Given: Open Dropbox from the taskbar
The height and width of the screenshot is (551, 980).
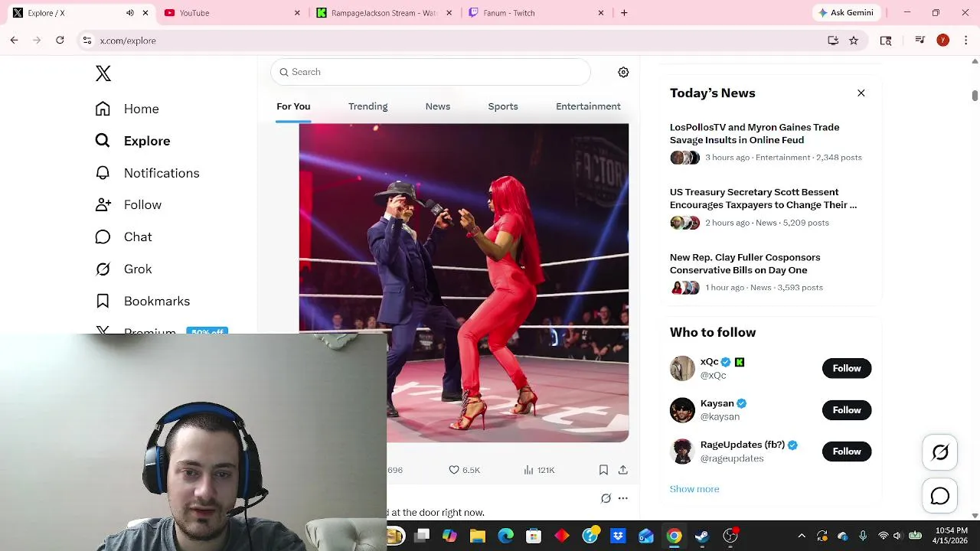Looking at the screenshot, I should pyautogui.click(x=618, y=536).
